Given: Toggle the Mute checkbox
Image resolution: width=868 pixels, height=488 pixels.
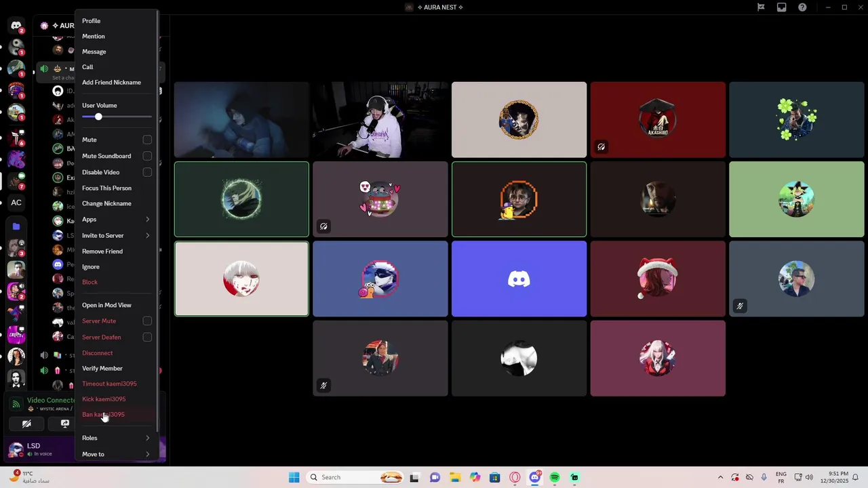Looking at the screenshot, I should 147,140.
